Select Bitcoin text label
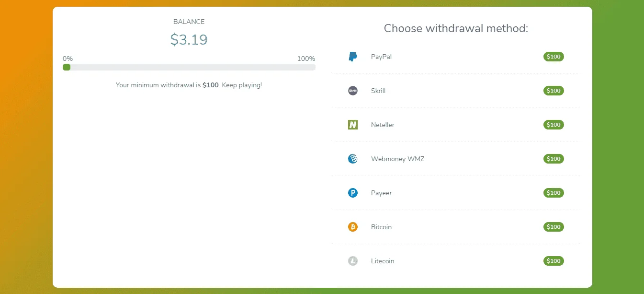644x294 pixels. coord(381,227)
